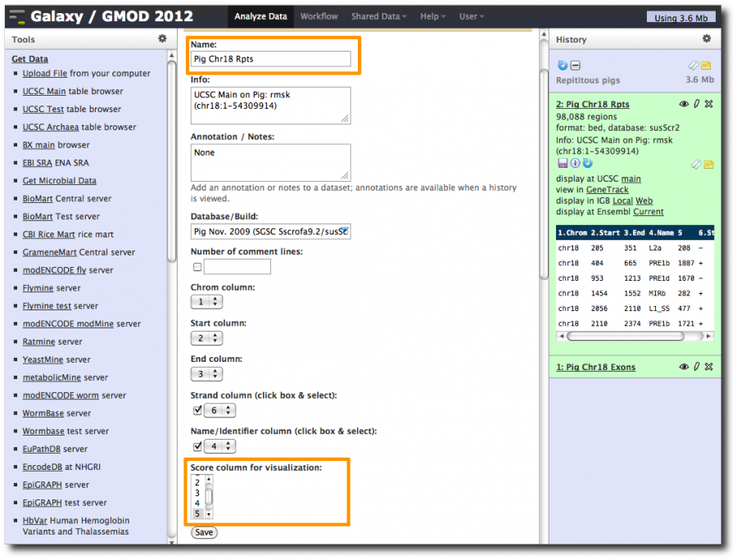Delete the Pig Chr18 Rpts dataset

[x=709, y=104]
